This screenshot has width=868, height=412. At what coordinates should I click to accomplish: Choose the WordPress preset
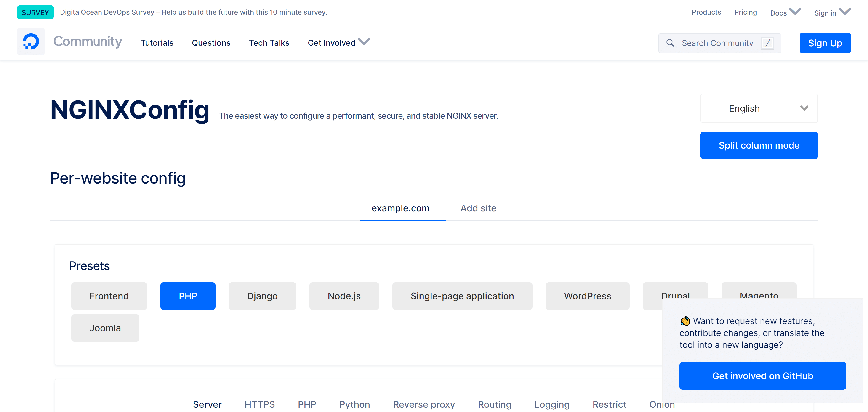coord(587,296)
